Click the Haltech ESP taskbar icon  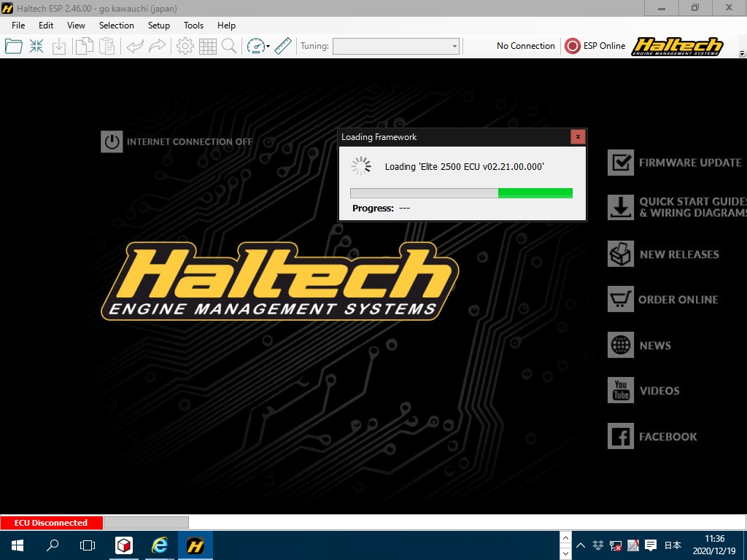[x=196, y=545]
